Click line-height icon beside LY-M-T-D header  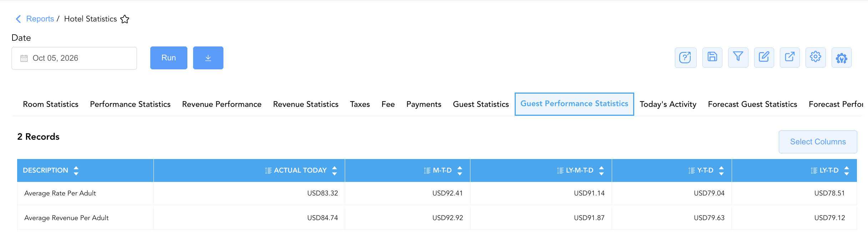[560, 170]
